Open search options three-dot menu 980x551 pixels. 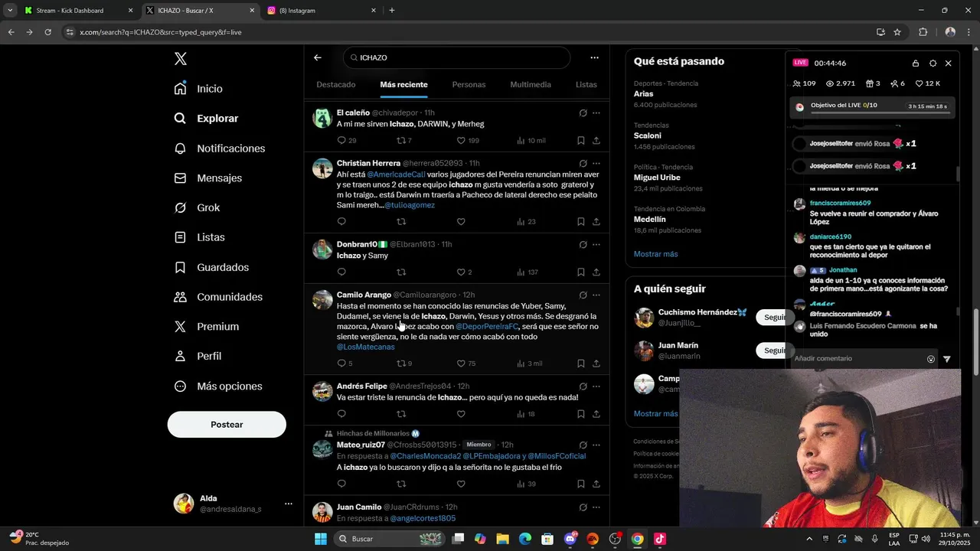point(594,57)
